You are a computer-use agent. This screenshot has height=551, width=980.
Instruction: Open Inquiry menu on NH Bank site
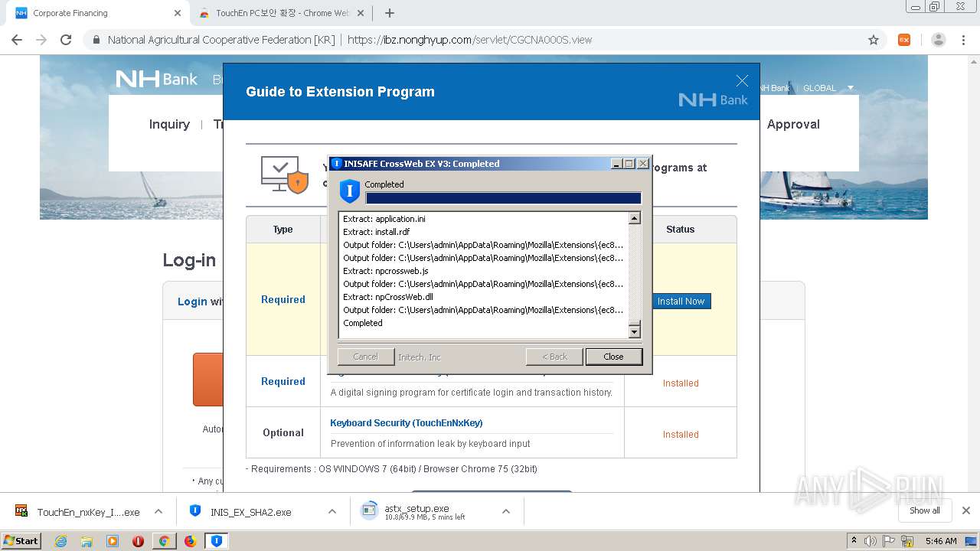[x=169, y=124]
